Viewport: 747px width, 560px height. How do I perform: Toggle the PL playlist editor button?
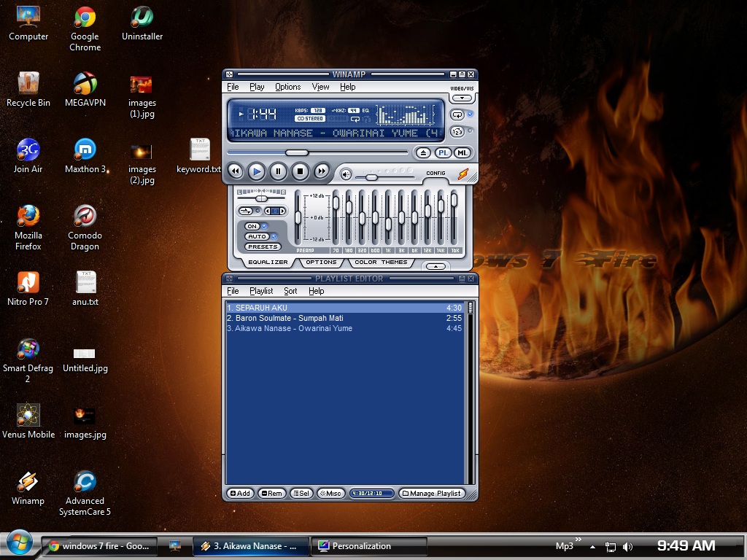[443, 153]
